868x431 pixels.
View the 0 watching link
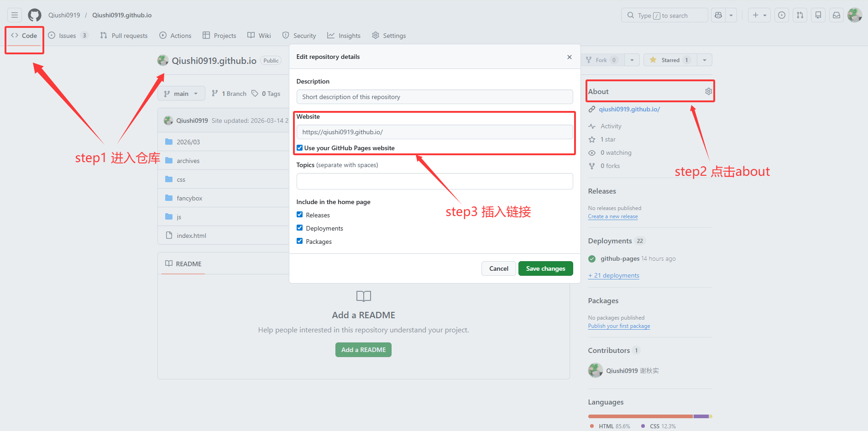point(616,152)
